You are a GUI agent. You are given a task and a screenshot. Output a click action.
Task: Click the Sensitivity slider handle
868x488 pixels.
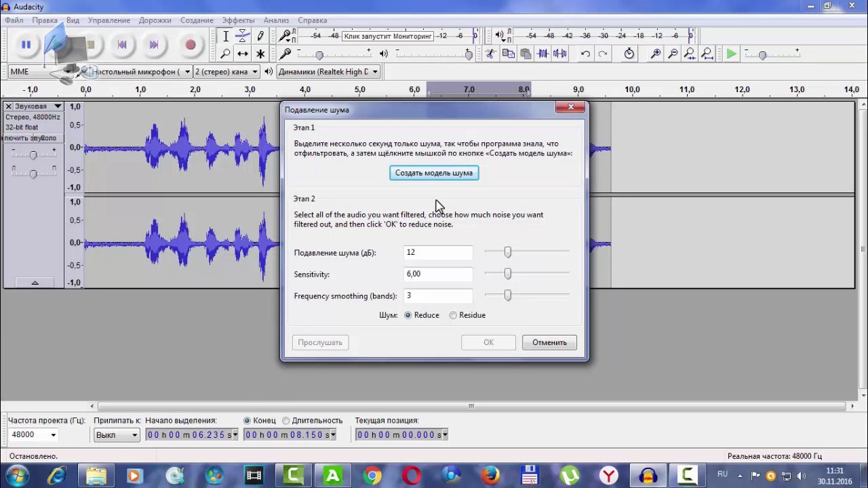point(507,274)
